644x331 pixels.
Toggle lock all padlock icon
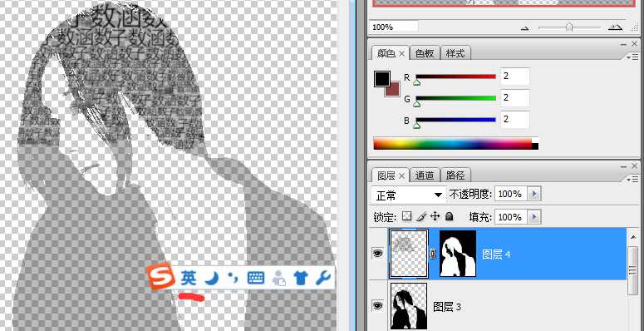pos(449,216)
